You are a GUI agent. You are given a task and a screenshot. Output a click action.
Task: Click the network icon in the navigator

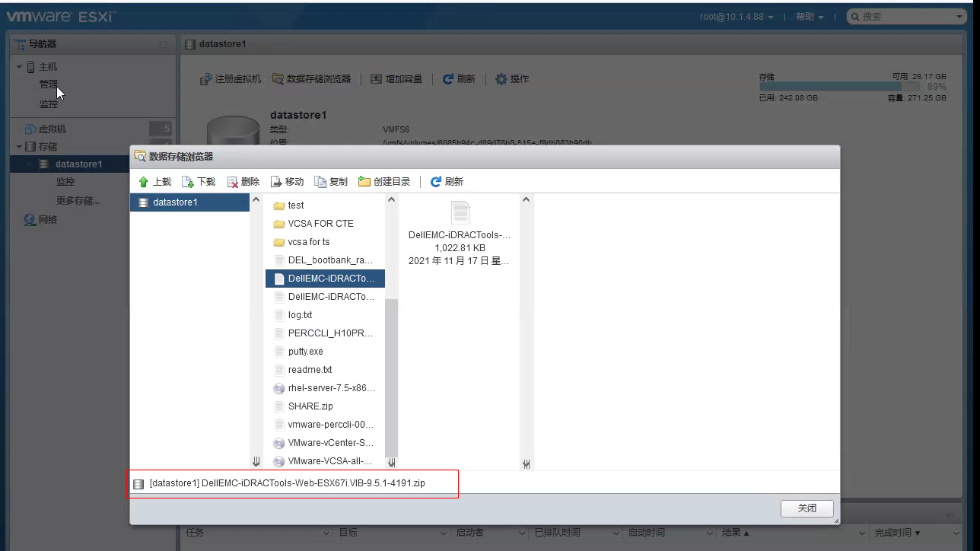point(27,219)
